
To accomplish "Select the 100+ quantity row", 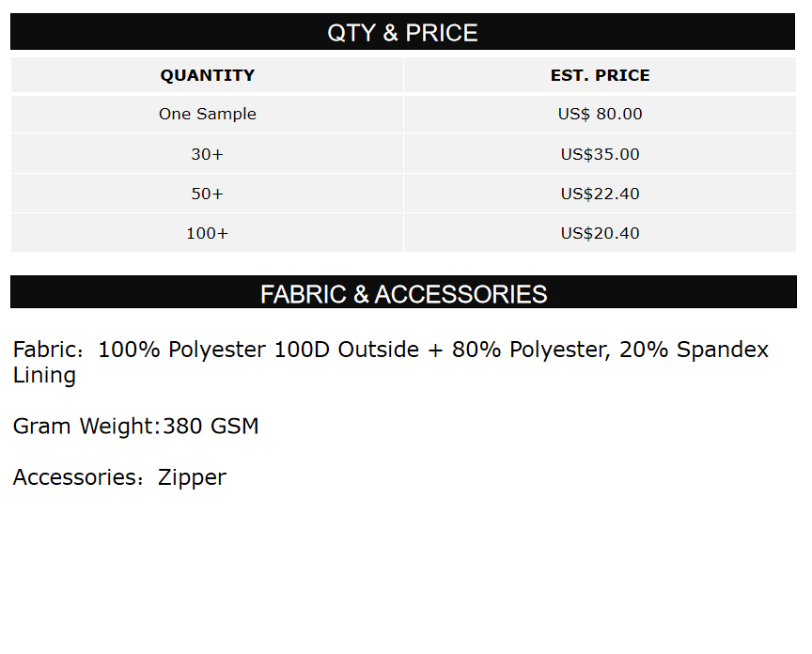I will click(x=207, y=233).
